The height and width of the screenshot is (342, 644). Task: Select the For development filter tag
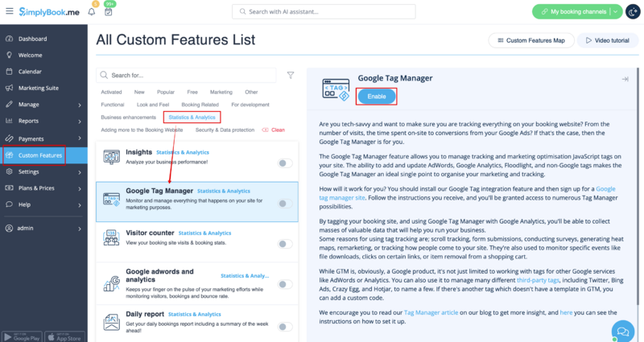click(250, 105)
